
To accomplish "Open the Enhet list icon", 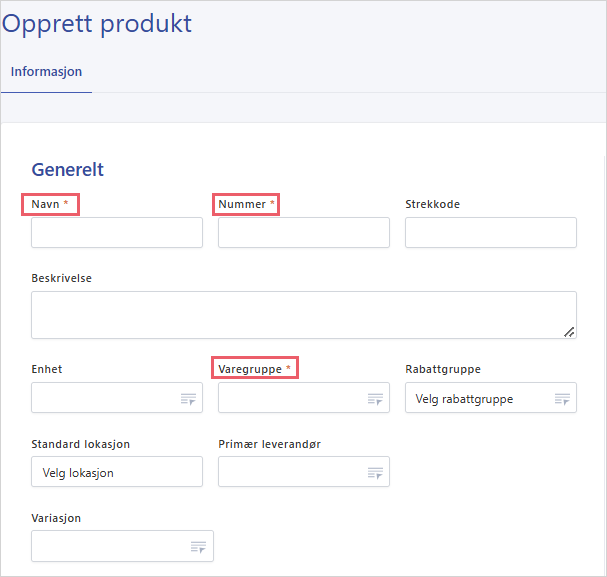I will [188, 399].
